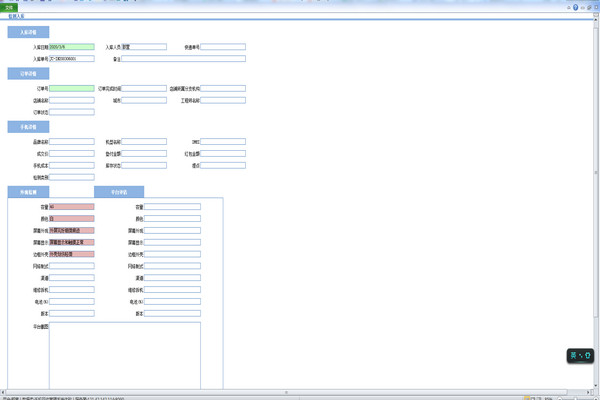Open the green 文件 File tab
The height and width of the screenshot is (400, 600).
click(x=9, y=8)
